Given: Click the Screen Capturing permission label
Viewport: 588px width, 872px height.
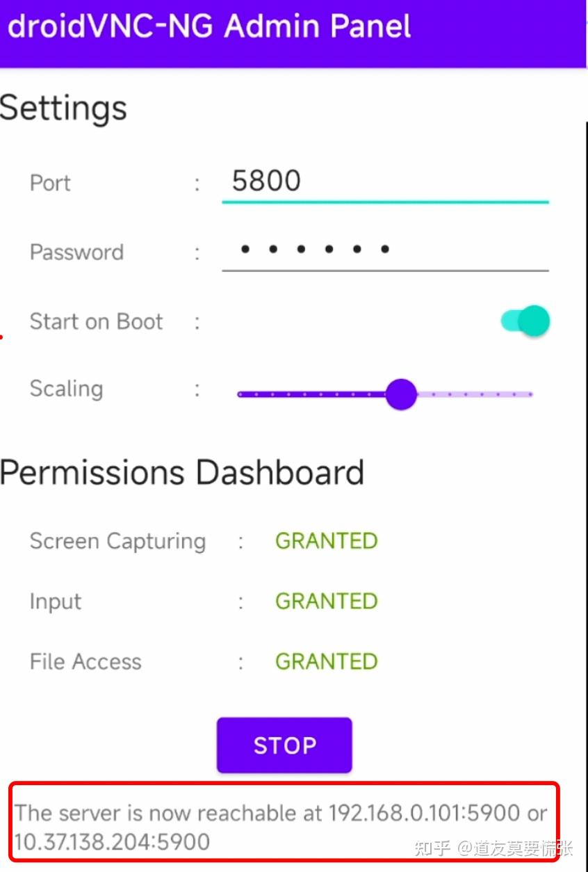Looking at the screenshot, I should 117,542.
